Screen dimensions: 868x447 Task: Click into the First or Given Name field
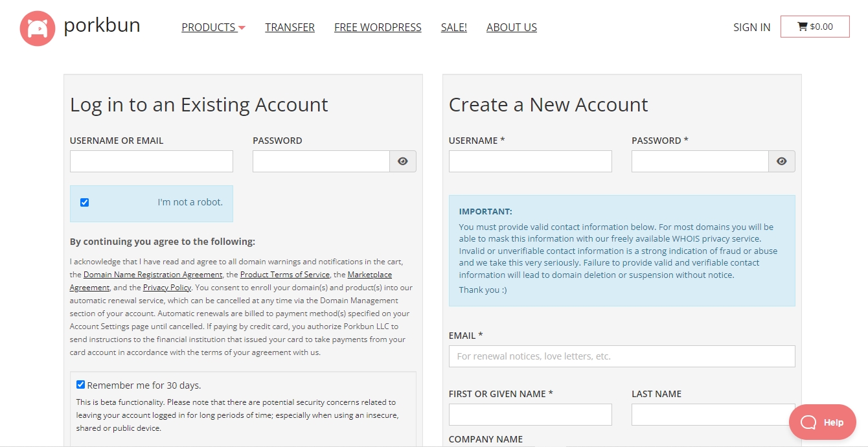click(x=530, y=415)
